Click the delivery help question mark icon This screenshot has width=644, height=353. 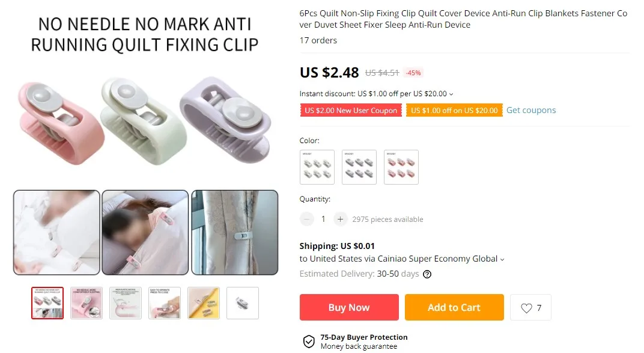pos(427,274)
